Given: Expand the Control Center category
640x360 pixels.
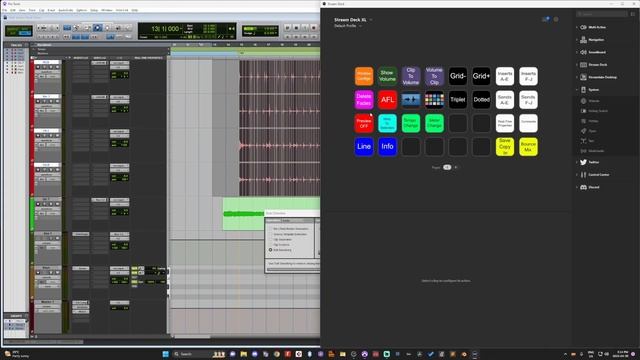Looking at the screenshot, I should (593, 175).
